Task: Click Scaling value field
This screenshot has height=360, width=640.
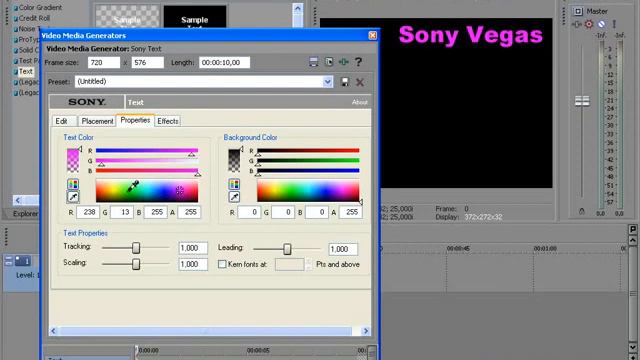Action: point(193,264)
